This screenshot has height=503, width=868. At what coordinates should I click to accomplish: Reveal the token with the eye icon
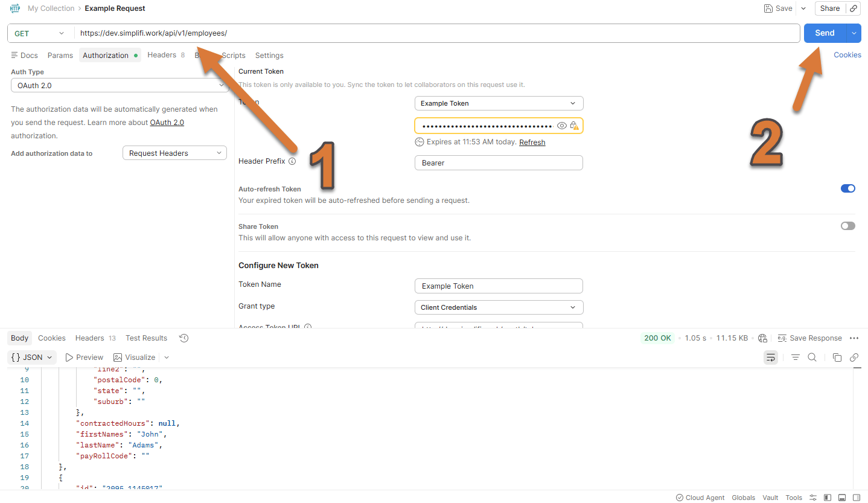click(562, 126)
